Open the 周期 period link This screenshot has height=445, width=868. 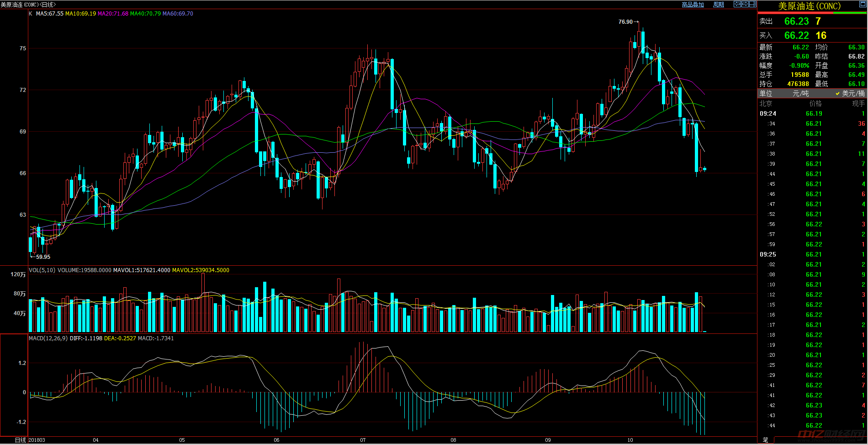(719, 5)
